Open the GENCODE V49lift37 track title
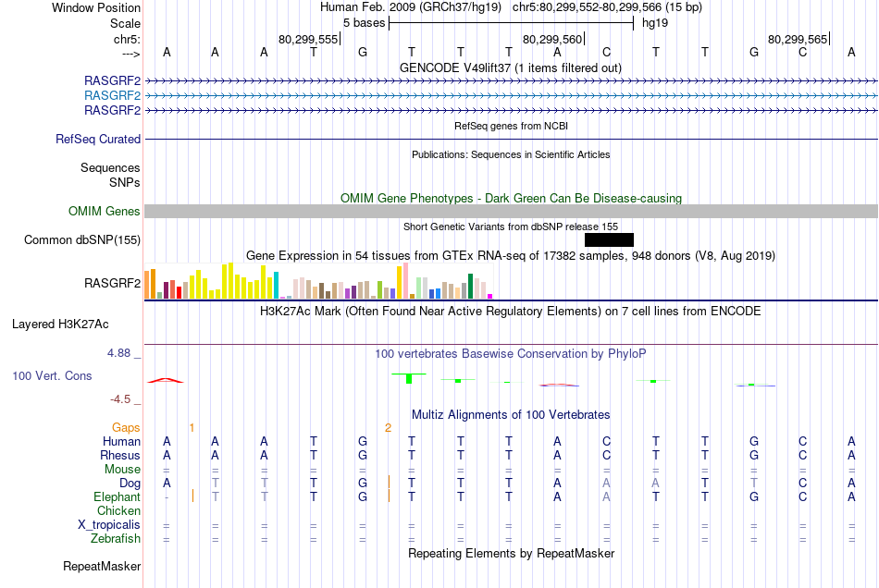The image size is (879, 588). tap(511, 67)
